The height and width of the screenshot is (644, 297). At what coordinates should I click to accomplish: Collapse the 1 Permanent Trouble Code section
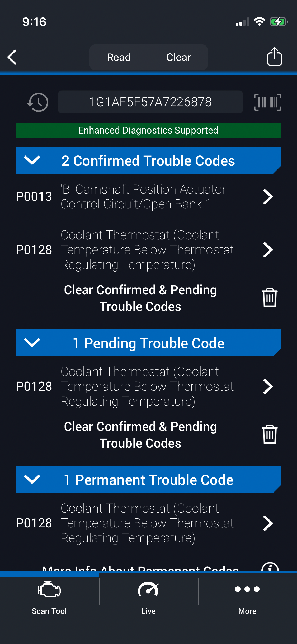pyautogui.click(x=32, y=479)
